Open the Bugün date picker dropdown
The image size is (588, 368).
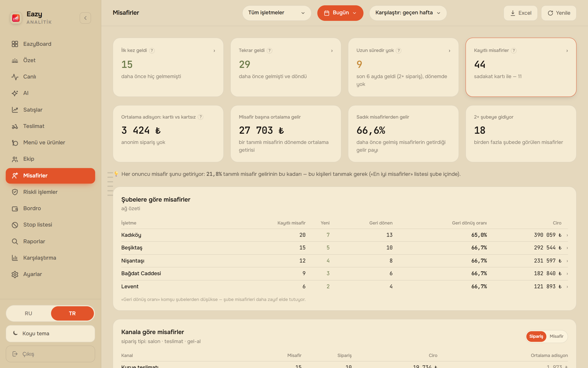coord(340,13)
